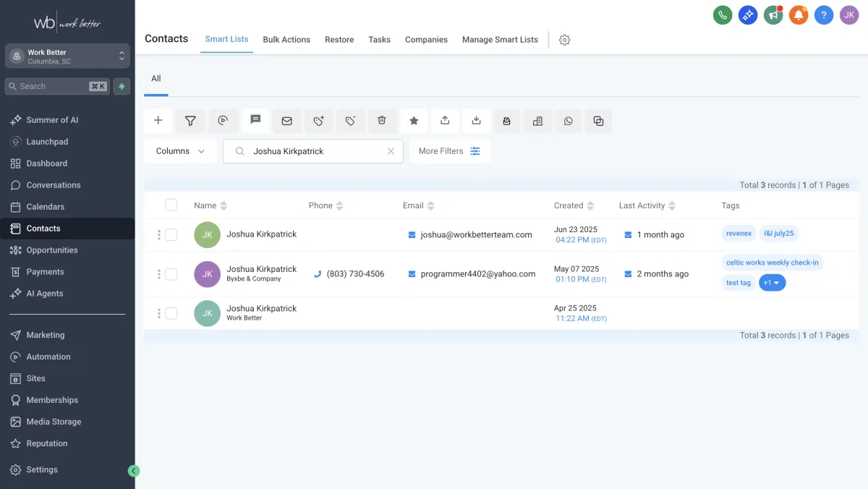The width and height of the screenshot is (868, 489).
Task: Check the box for joshua@workbetterteam.com contact
Action: 171,234
